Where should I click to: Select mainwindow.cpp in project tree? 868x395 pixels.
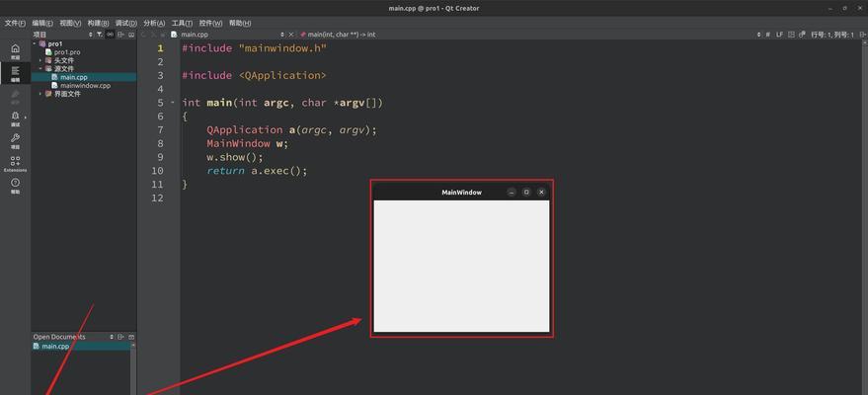85,86
